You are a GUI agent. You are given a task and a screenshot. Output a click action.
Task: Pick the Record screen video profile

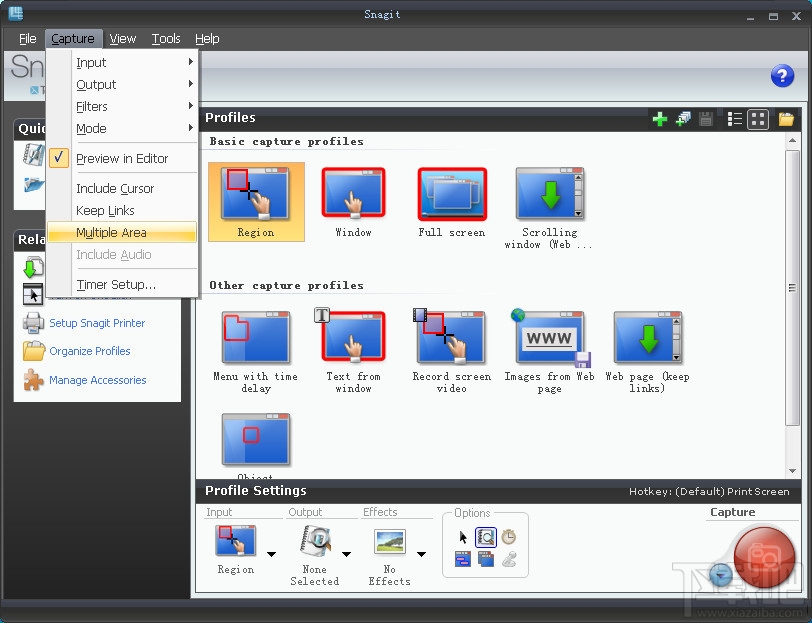[x=450, y=340]
